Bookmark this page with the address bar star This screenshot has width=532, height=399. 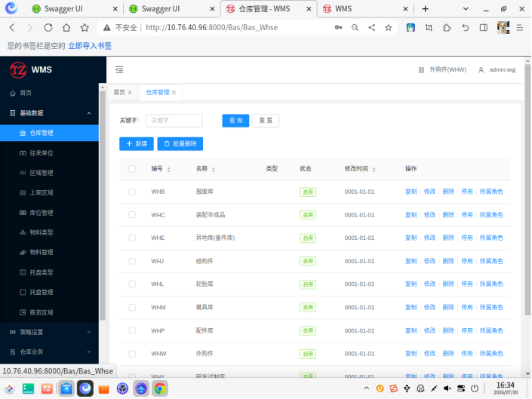point(389,27)
